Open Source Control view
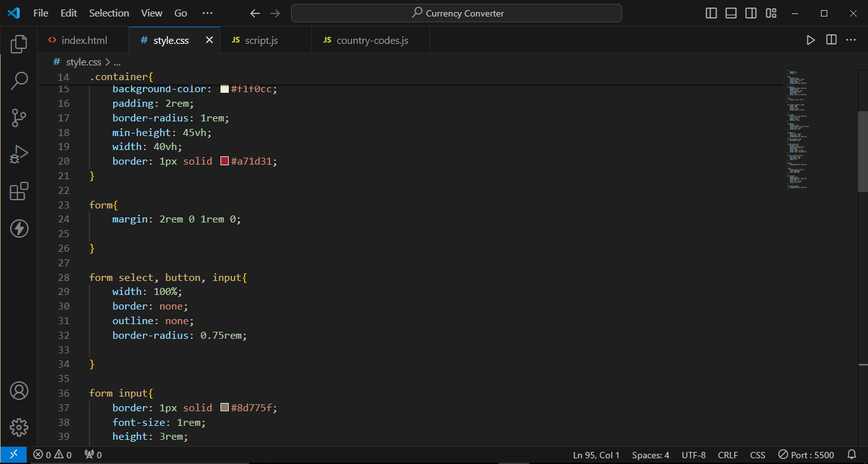Viewport: 868px width, 464px height. point(19,118)
